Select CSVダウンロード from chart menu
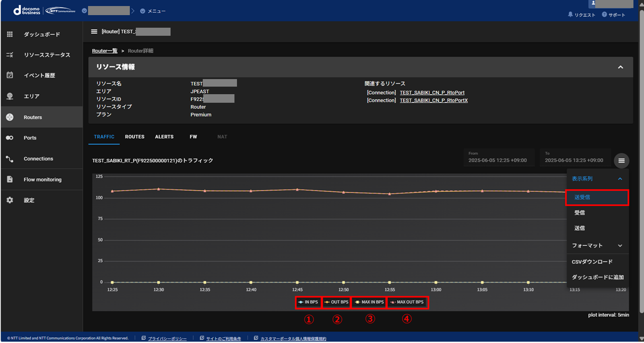644x343 pixels. (592, 262)
